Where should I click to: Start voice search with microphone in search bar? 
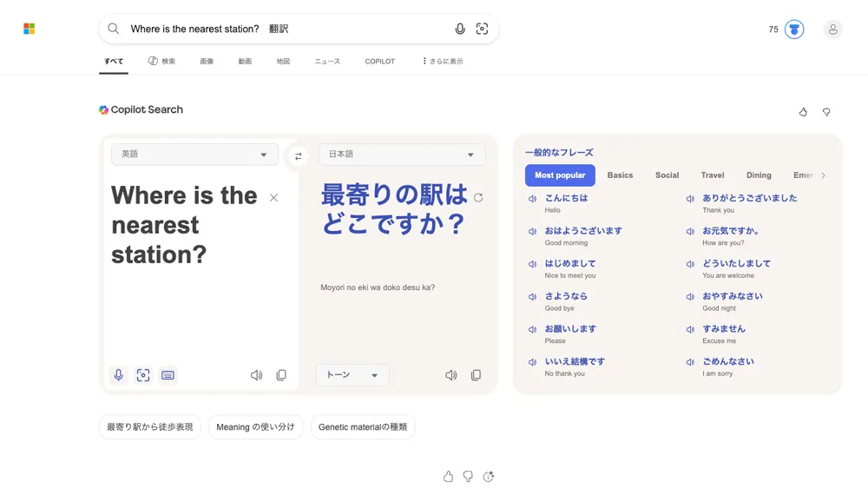pyautogui.click(x=460, y=29)
